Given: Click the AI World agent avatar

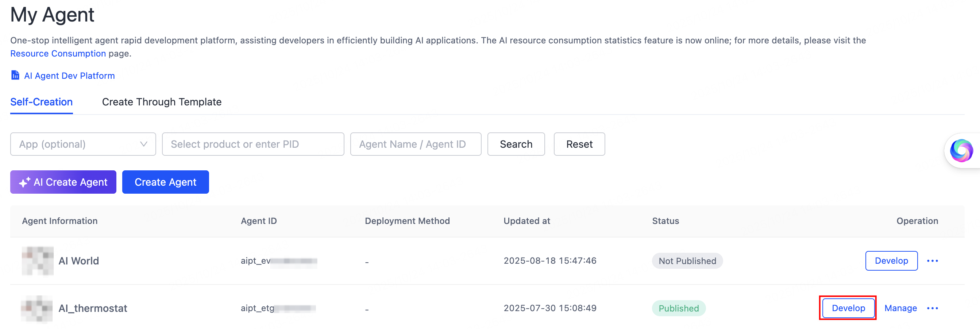Looking at the screenshot, I should [38, 261].
